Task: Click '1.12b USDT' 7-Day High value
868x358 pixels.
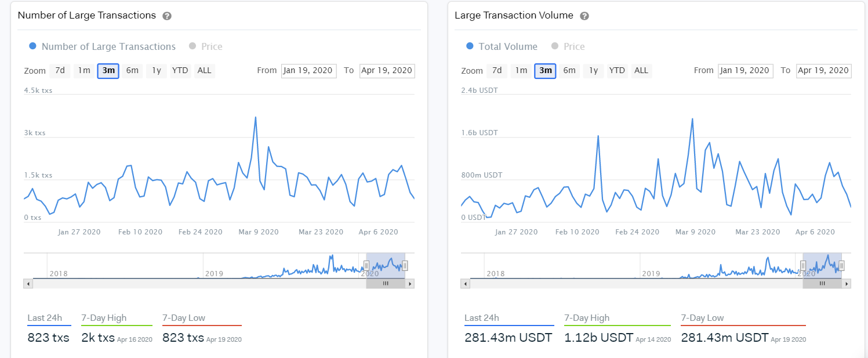Action: coord(598,338)
